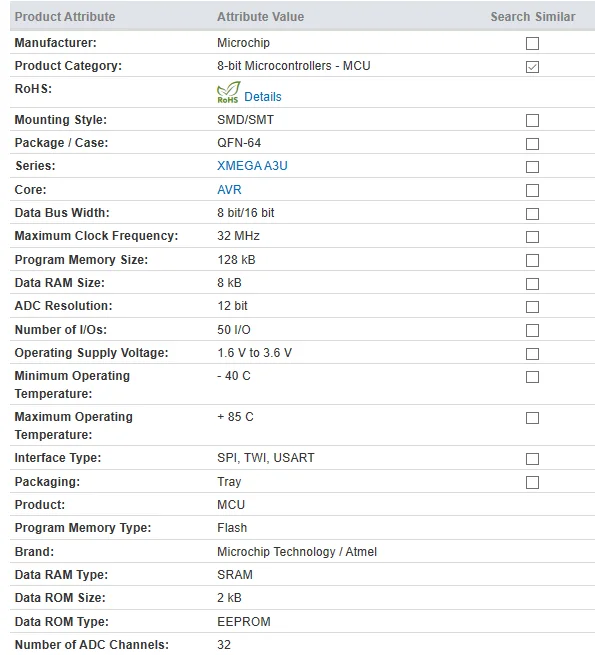Click the Product Attribute column header
This screenshot has width=595, height=655.
(x=65, y=17)
